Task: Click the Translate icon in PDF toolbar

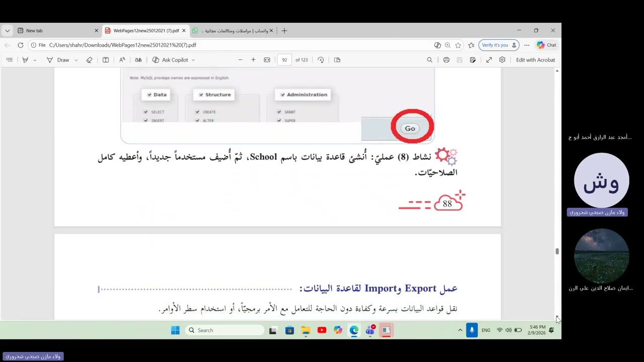Action: [138, 60]
